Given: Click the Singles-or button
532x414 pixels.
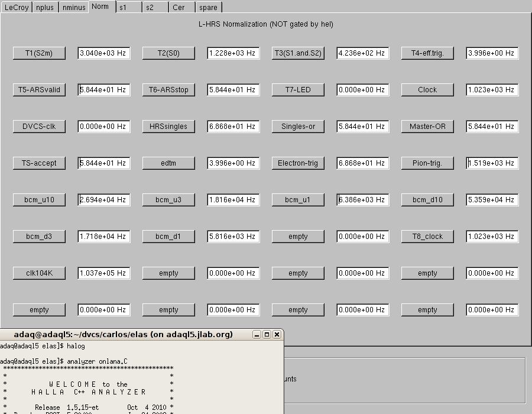Looking at the screenshot, I should pyautogui.click(x=298, y=127).
